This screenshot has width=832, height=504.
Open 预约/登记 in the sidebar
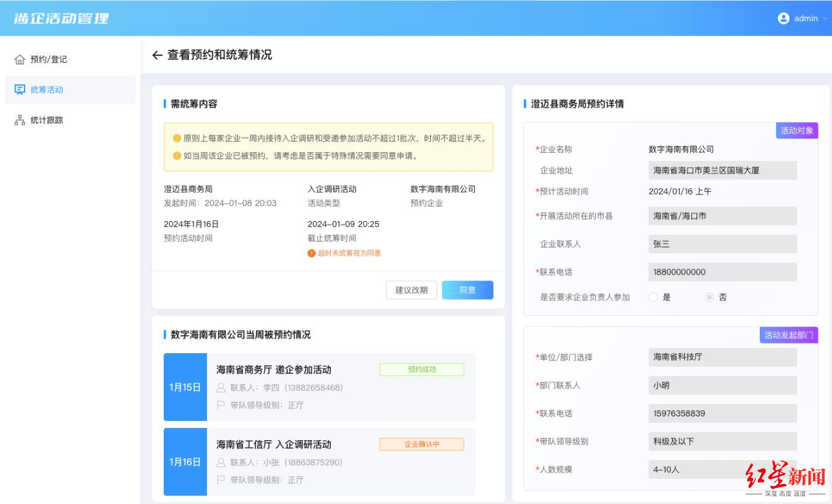pos(49,59)
